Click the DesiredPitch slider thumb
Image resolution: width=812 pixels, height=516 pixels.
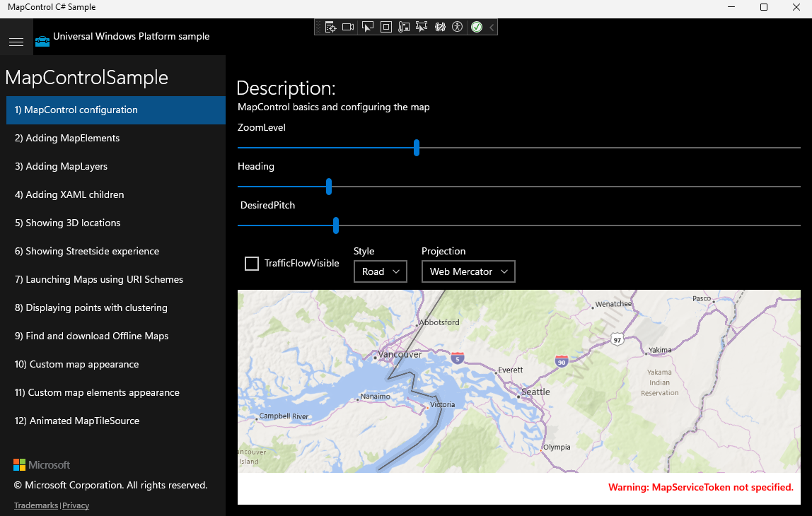pos(336,225)
